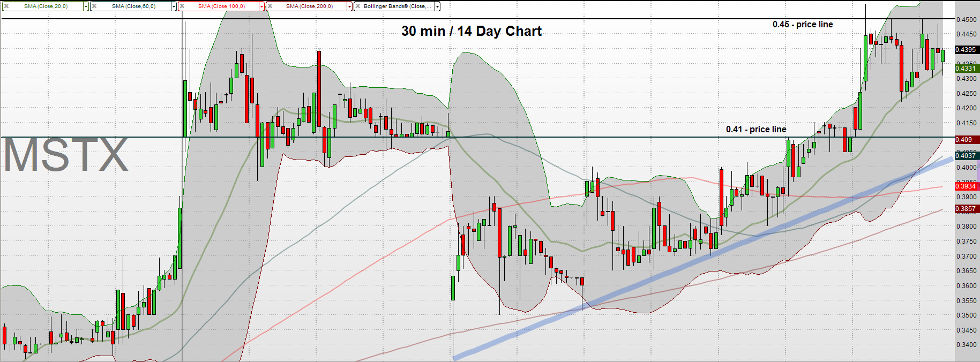Expand the SMA (Close,20,0) dropdown arrow
The image size is (980, 362).
[86, 6]
